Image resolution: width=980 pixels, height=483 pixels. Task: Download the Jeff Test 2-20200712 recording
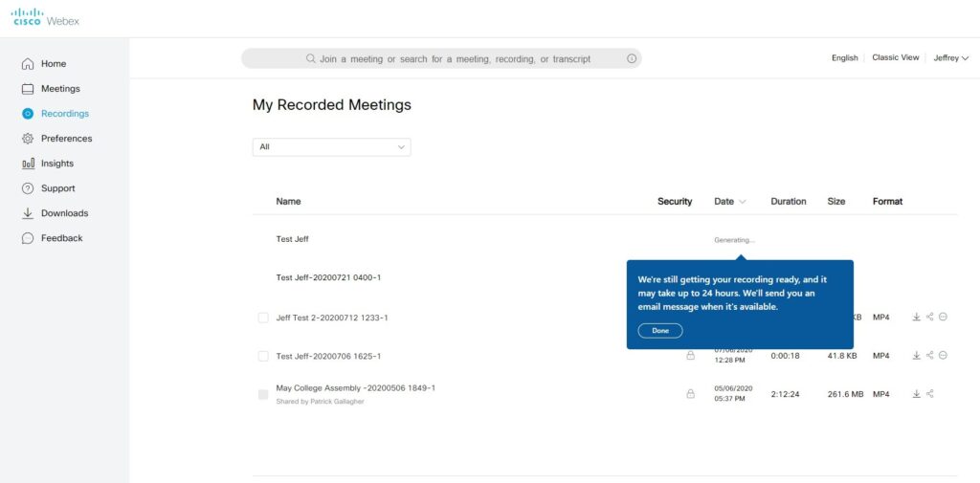point(916,317)
